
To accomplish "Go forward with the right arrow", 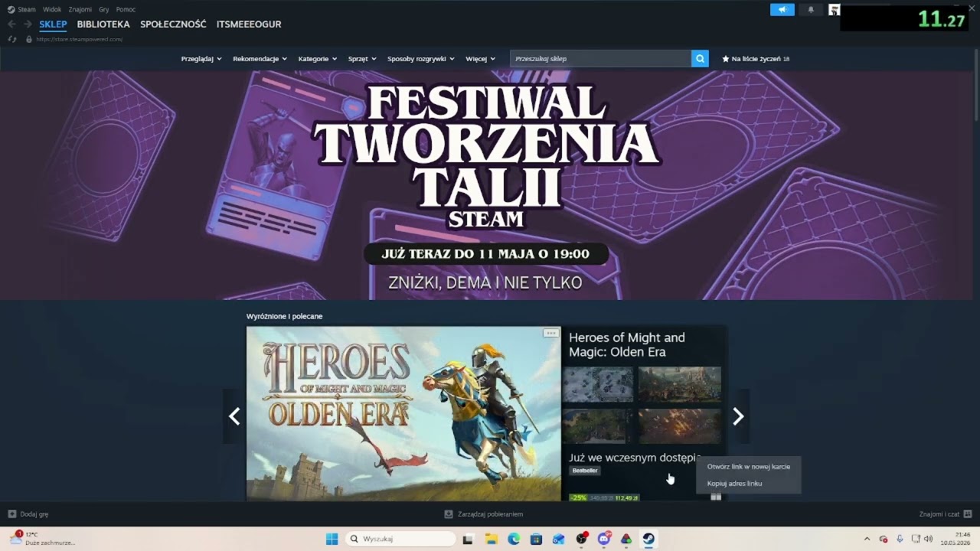I will [x=28, y=24].
